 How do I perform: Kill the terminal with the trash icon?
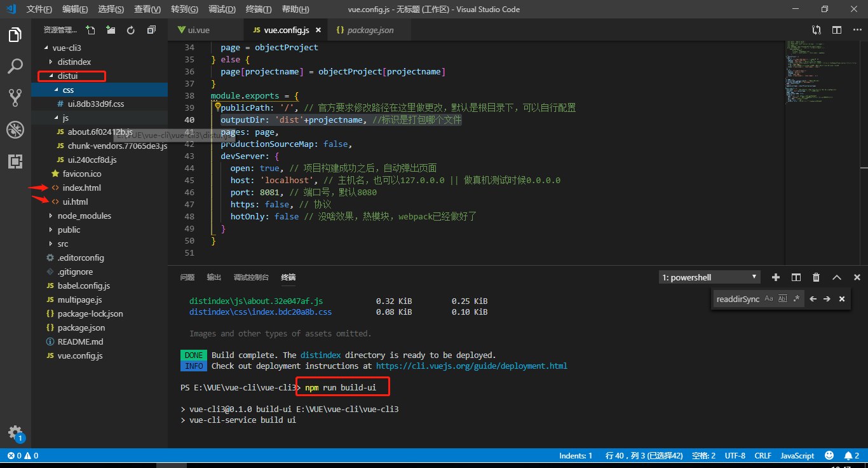816,277
